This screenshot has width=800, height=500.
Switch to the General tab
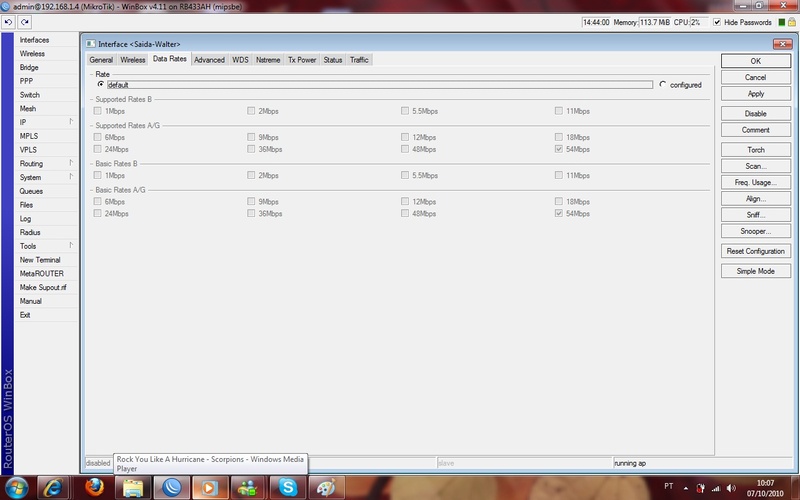(x=101, y=60)
